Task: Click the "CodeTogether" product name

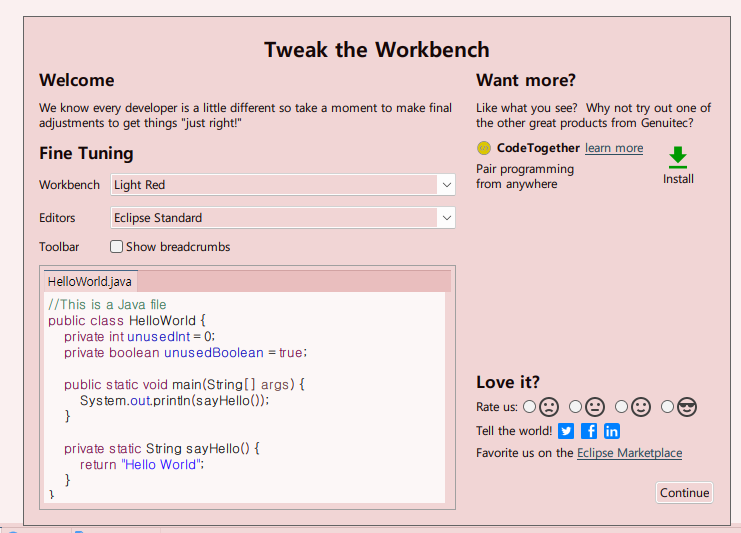Action: tap(538, 148)
